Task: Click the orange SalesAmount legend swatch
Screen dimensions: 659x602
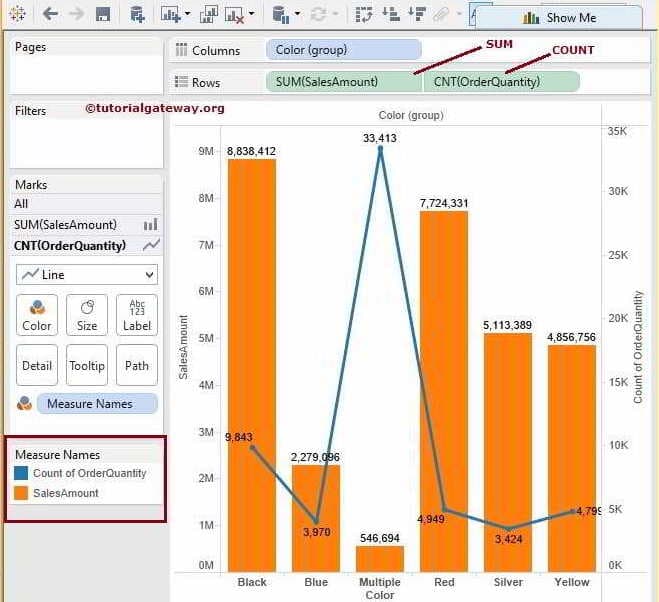Action: click(21, 493)
